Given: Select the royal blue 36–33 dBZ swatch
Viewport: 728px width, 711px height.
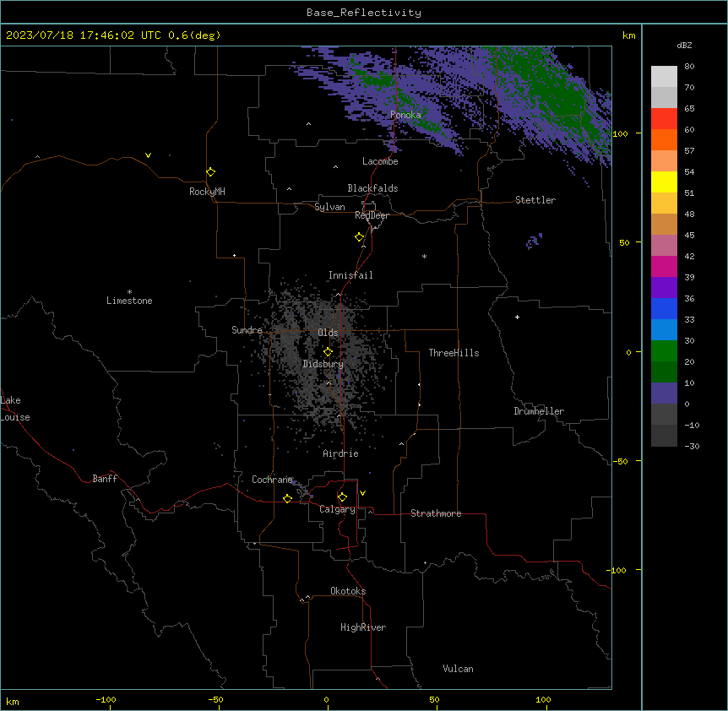Looking at the screenshot, I should 664,308.
